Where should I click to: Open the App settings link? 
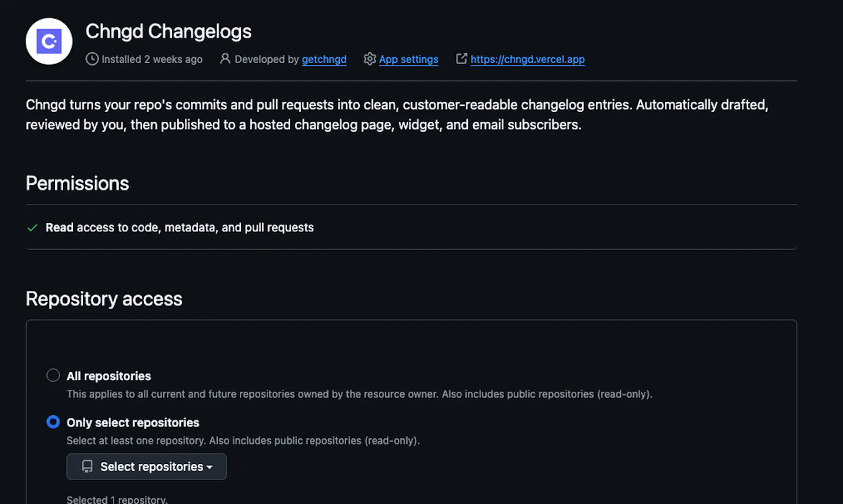coord(408,60)
